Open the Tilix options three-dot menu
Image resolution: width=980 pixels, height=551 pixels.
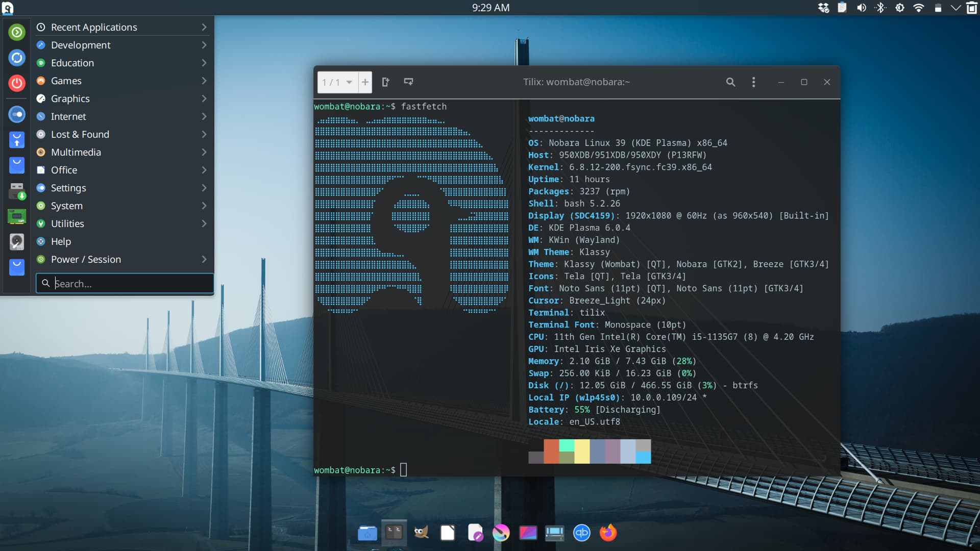point(753,82)
